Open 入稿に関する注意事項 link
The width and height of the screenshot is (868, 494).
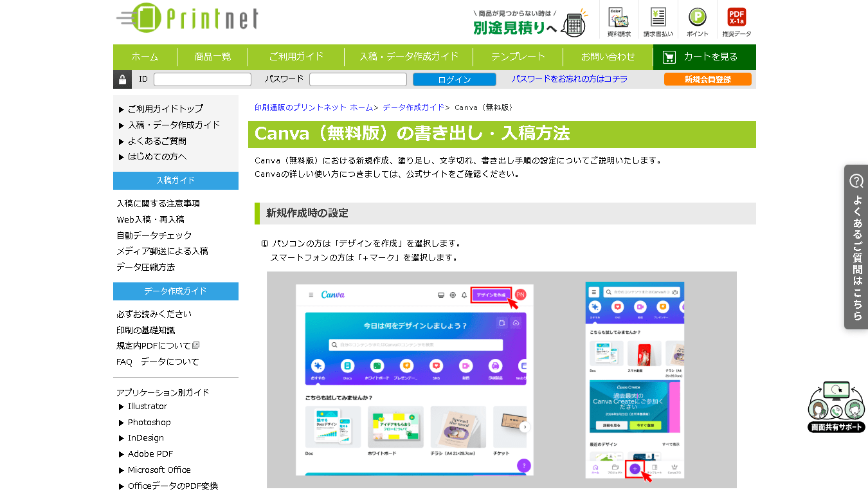(158, 203)
